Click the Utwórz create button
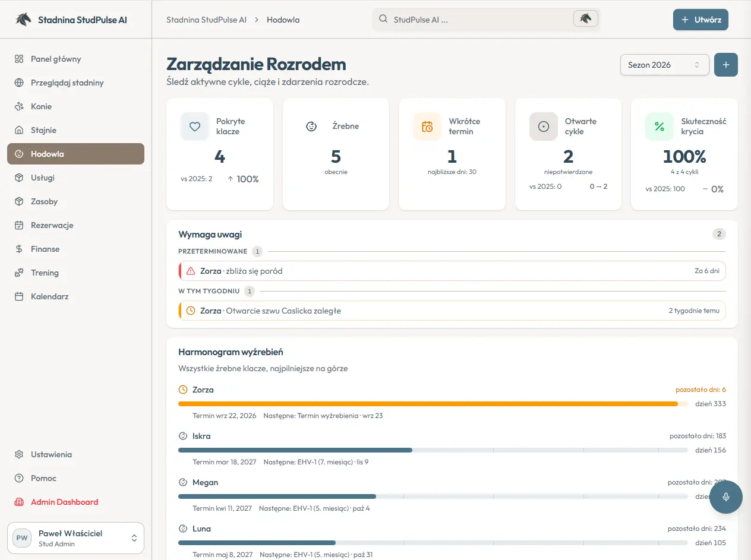Image resolution: width=751 pixels, height=560 pixels. [700, 20]
